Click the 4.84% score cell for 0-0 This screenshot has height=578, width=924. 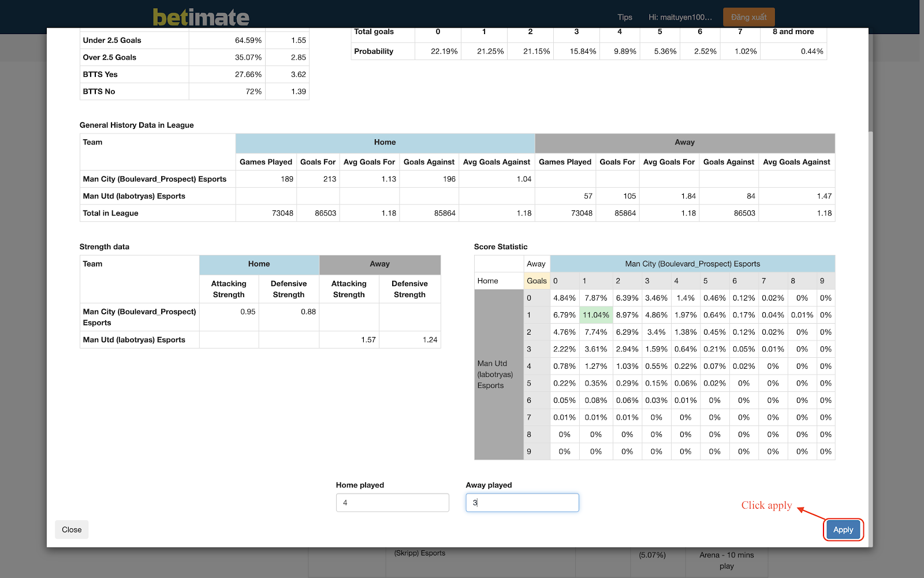click(x=564, y=298)
